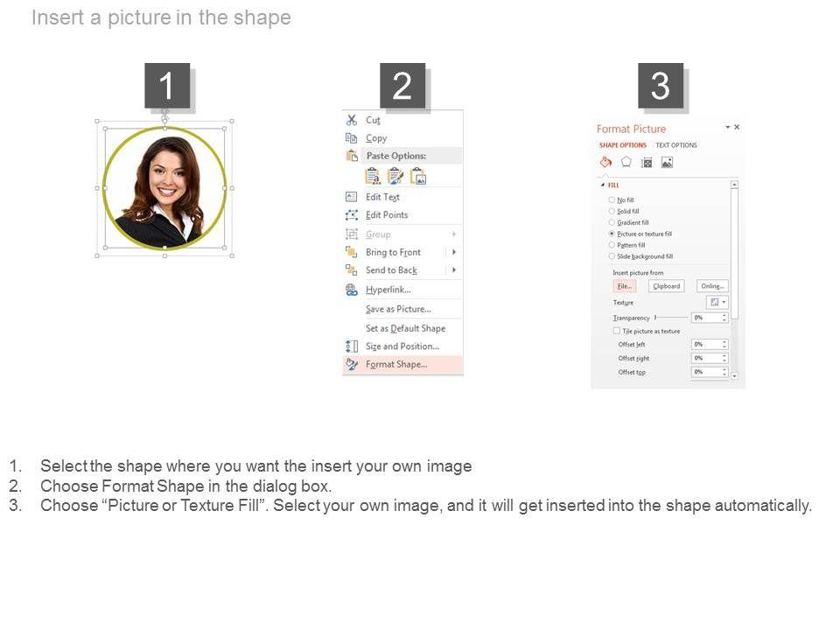Screen dimensions: 840x630
Task: Choose the Keep Source Formatting paste icon
Action: pyautogui.click(x=395, y=176)
